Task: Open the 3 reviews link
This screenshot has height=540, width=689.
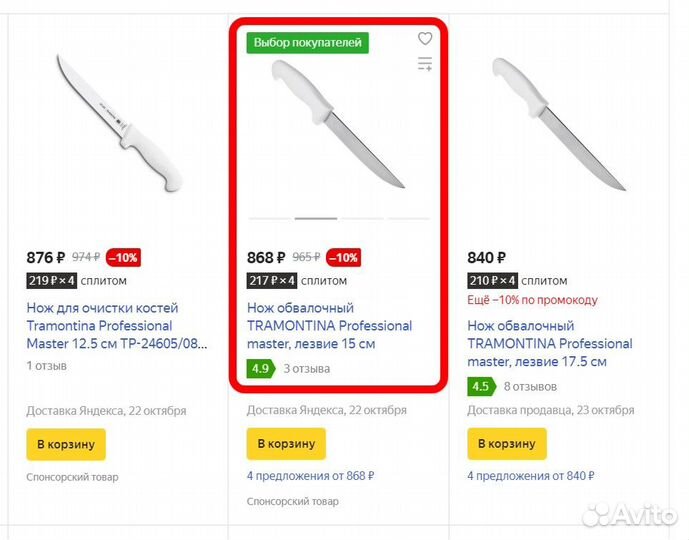Action: coord(307,368)
